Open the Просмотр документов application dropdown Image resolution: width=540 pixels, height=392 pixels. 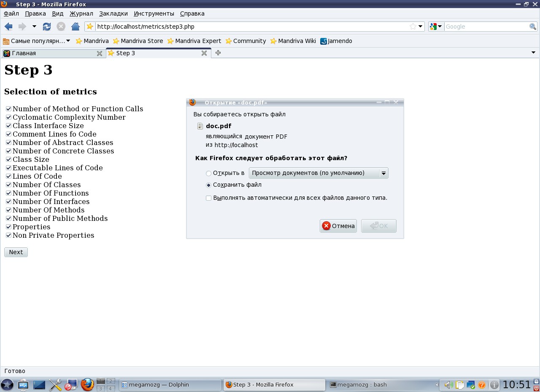[319, 173]
